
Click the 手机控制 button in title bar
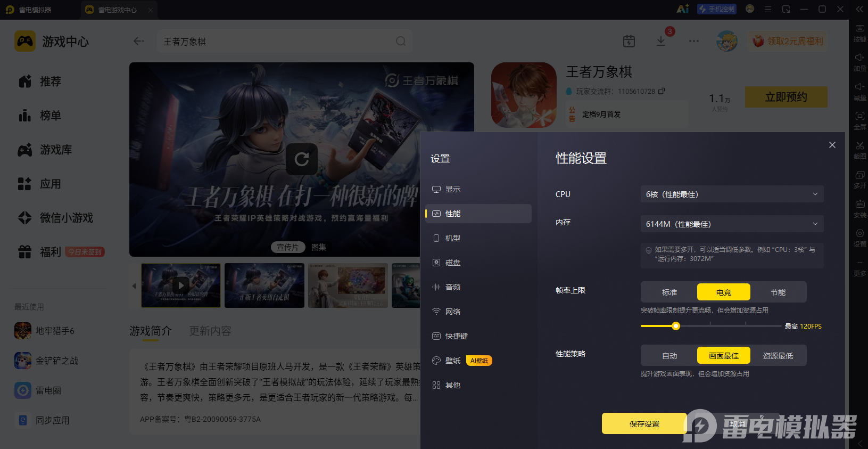tap(717, 9)
